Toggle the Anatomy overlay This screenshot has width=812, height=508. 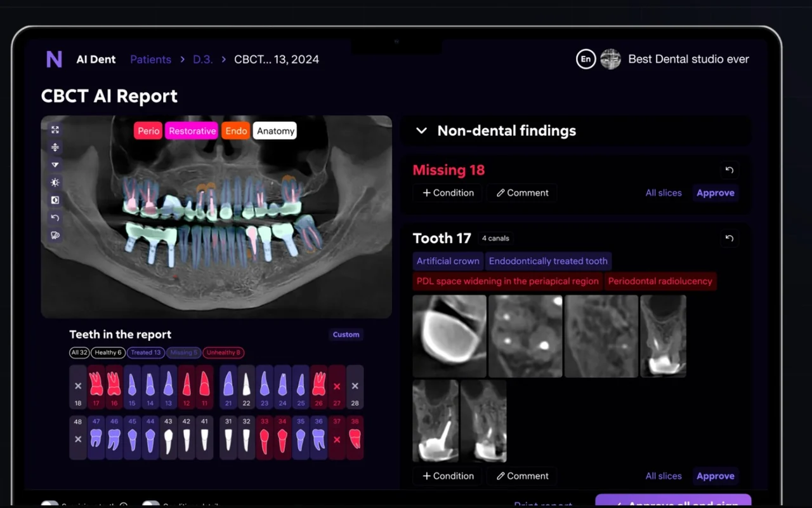pos(275,131)
